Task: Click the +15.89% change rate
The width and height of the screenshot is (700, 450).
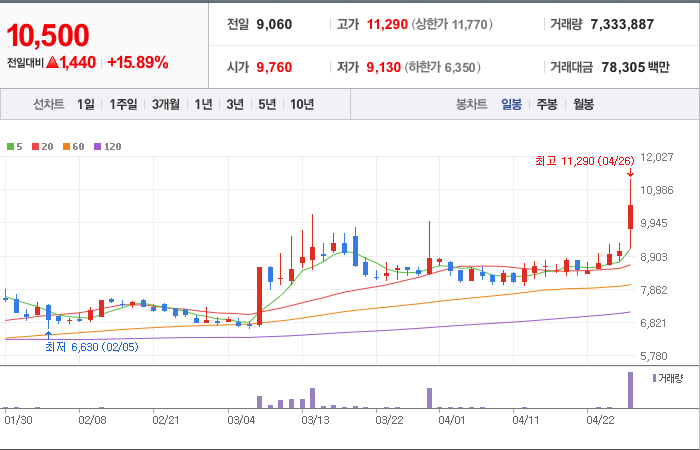Action: click(138, 63)
